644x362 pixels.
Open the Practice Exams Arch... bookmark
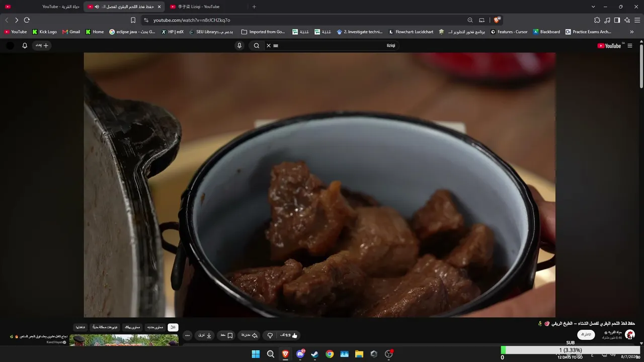coord(588,32)
